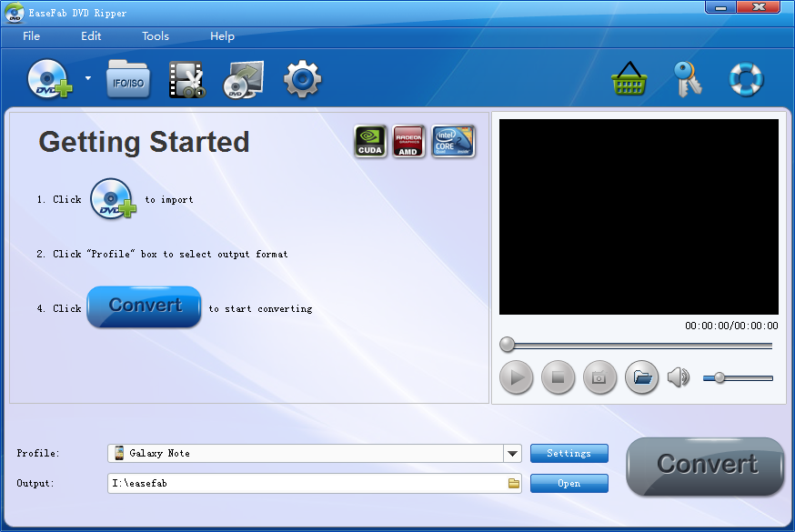Screen dimensions: 795x532
Task: Expand the Load DVD dropdown arrow
Action: [x=88, y=78]
